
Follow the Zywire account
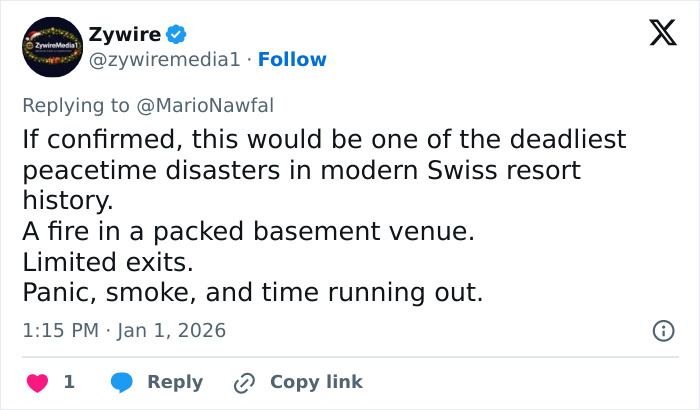point(292,60)
